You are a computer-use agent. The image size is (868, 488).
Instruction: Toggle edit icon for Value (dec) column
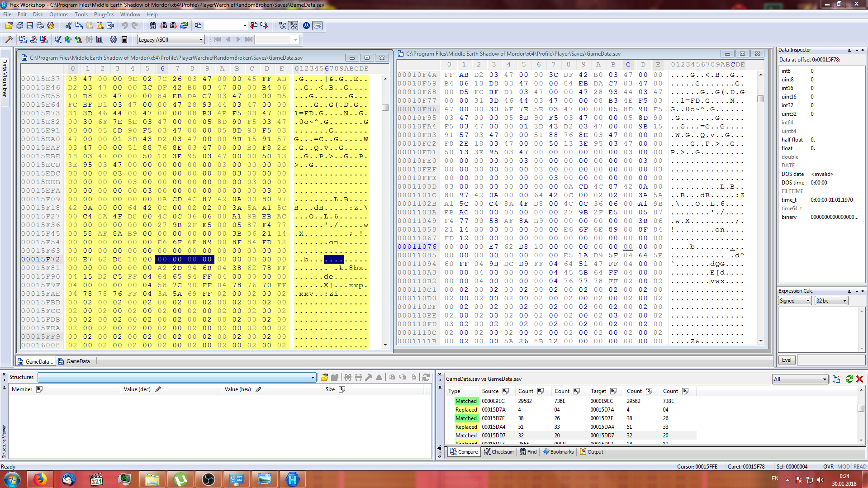point(158,389)
